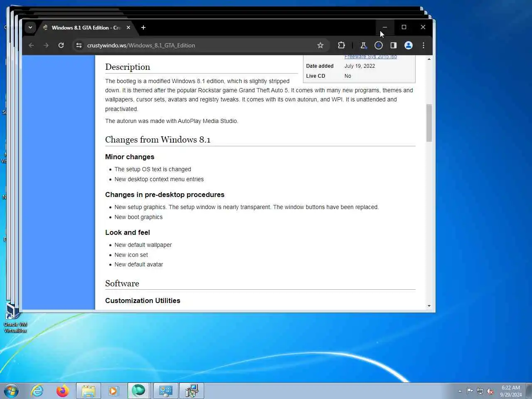Close the Windows 8.1 GTA Edition tab

pyautogui.click(x=128, y=27)
